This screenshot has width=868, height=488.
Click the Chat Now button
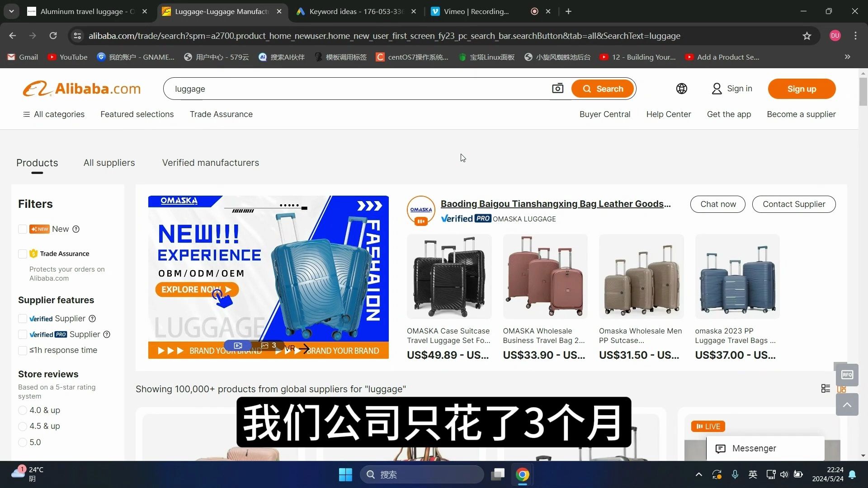[718, 204]
